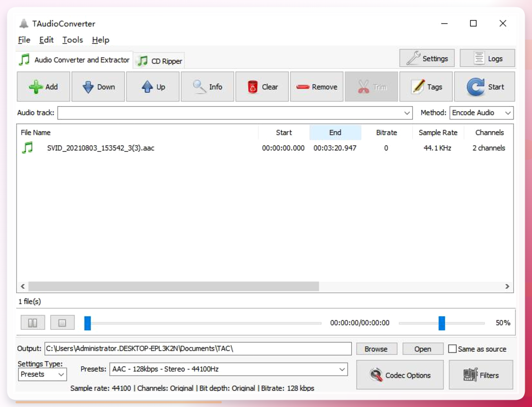Click the music note icon of the .aac file
The height and width of the screenshot is (407, 532).
pos(27,148)
